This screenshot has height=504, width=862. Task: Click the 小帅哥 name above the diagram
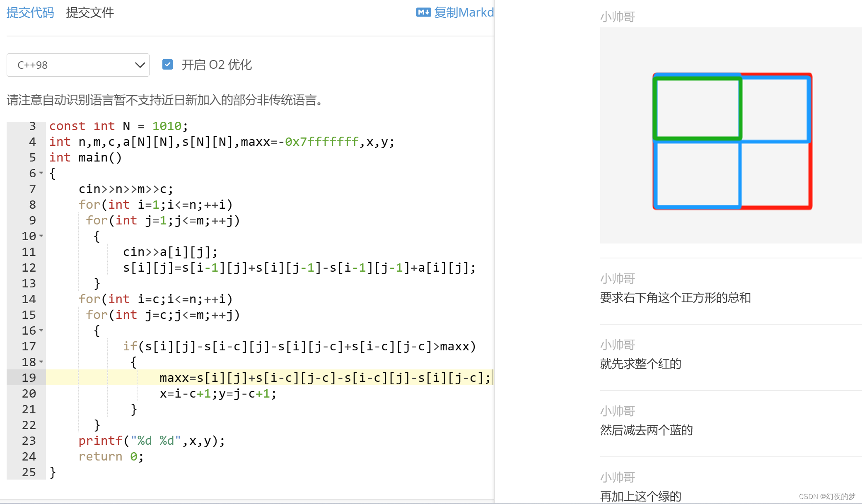pyautogui.click(x=618, y=17)
